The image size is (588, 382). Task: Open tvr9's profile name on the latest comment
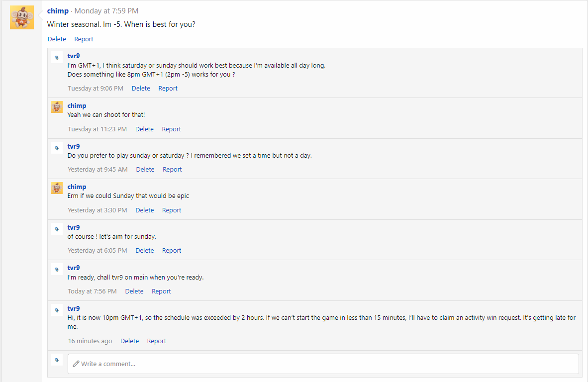(74, 308)
